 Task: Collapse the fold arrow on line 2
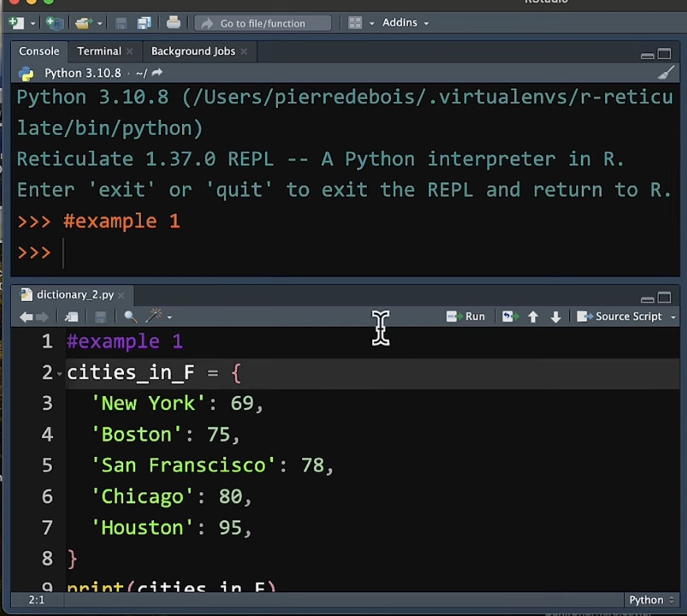pyautogui.click(x=60, y=374)
